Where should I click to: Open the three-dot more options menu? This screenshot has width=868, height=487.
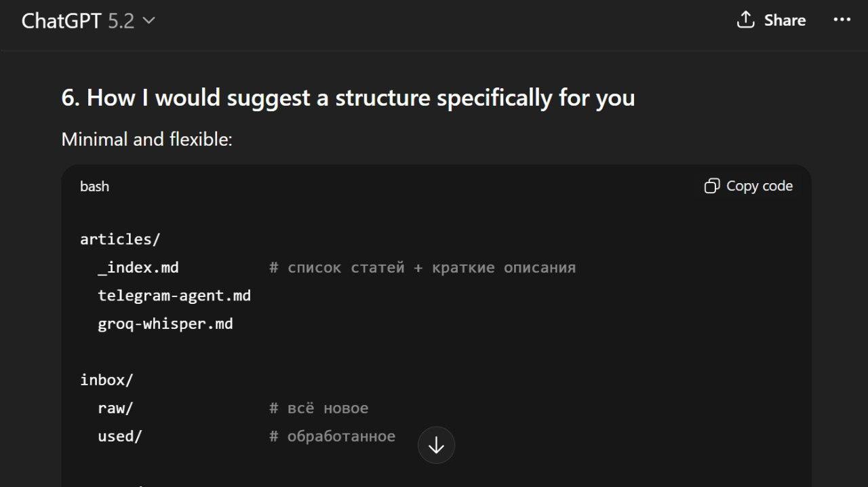842,20
